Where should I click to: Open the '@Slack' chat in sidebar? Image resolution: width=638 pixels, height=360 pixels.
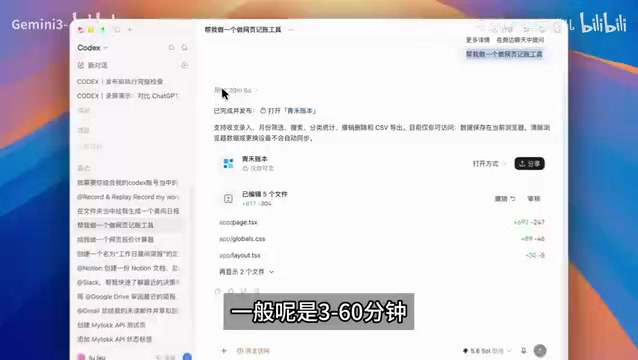(x=127, y=282)
